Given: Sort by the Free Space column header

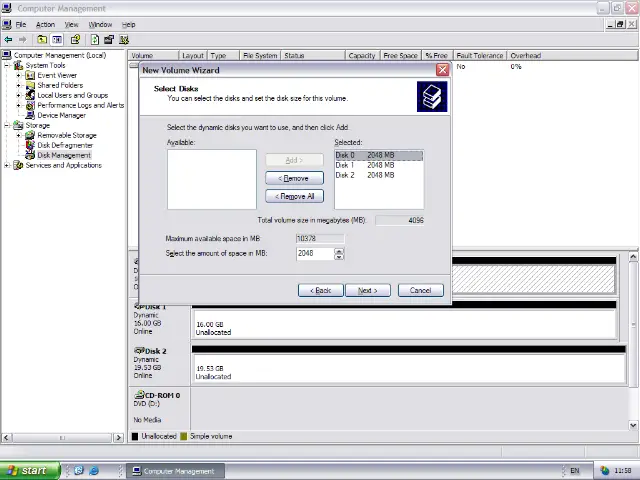Looking at the screenshot, I should point(400,56).
